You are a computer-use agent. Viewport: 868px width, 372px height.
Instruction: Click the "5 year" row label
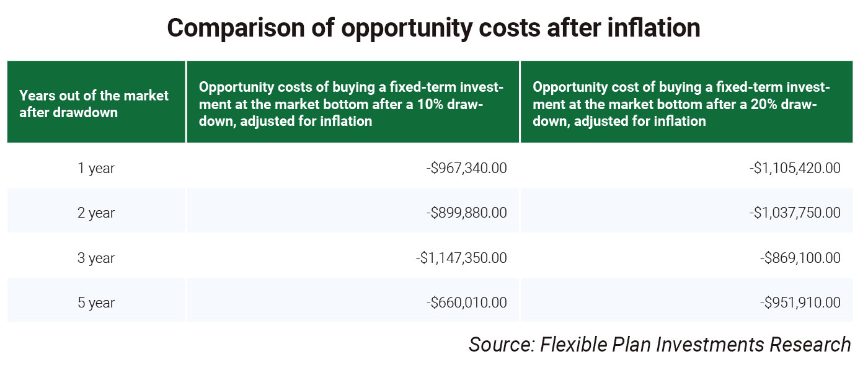(96, 303)
